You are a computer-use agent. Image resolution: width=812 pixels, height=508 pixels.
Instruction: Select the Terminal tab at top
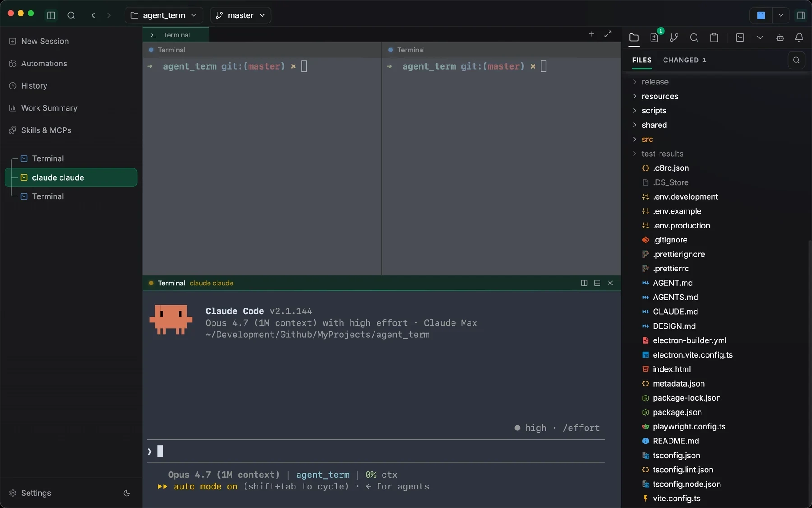(176, 35)
